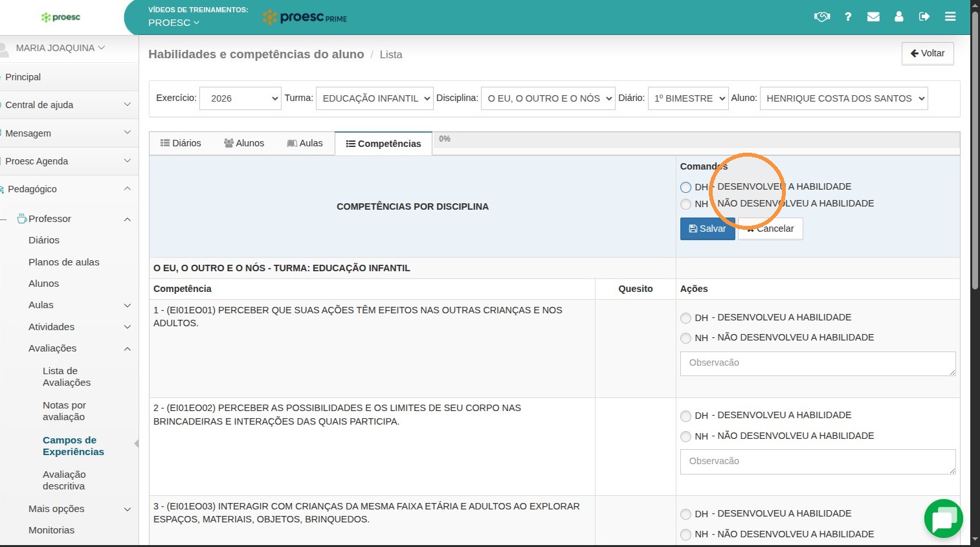980x547 pixels.
Task: Expand Central de ajuda in the sidebar
Action: coord(68,105)
